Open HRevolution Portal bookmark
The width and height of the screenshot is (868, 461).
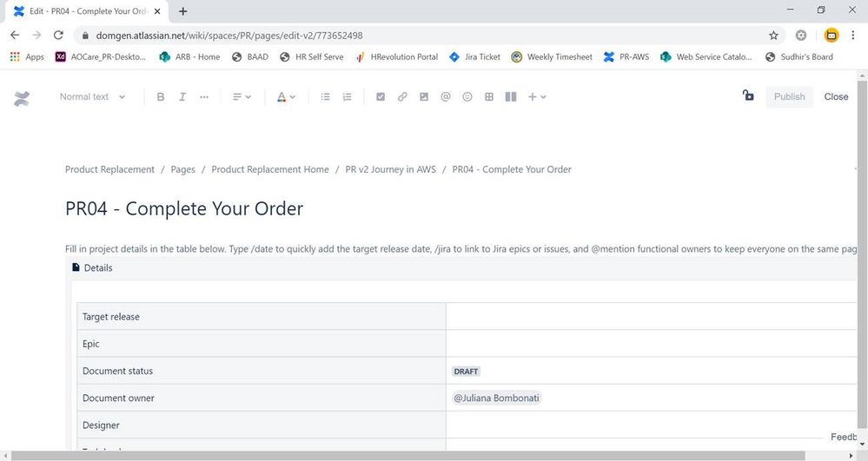click(x=397, y=56)
